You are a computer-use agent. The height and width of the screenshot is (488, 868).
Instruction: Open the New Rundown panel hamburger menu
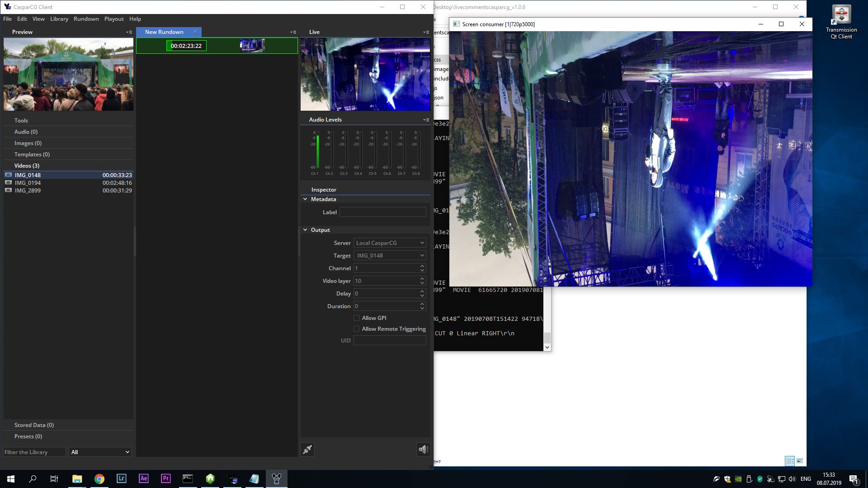click(x=292, y=32)
